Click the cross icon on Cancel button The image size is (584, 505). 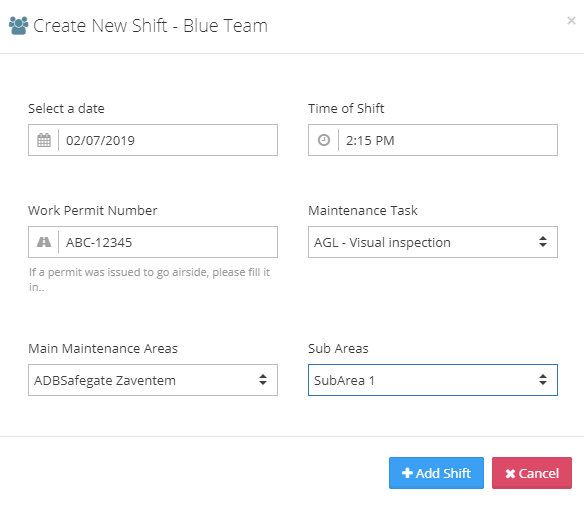point(510,473)
